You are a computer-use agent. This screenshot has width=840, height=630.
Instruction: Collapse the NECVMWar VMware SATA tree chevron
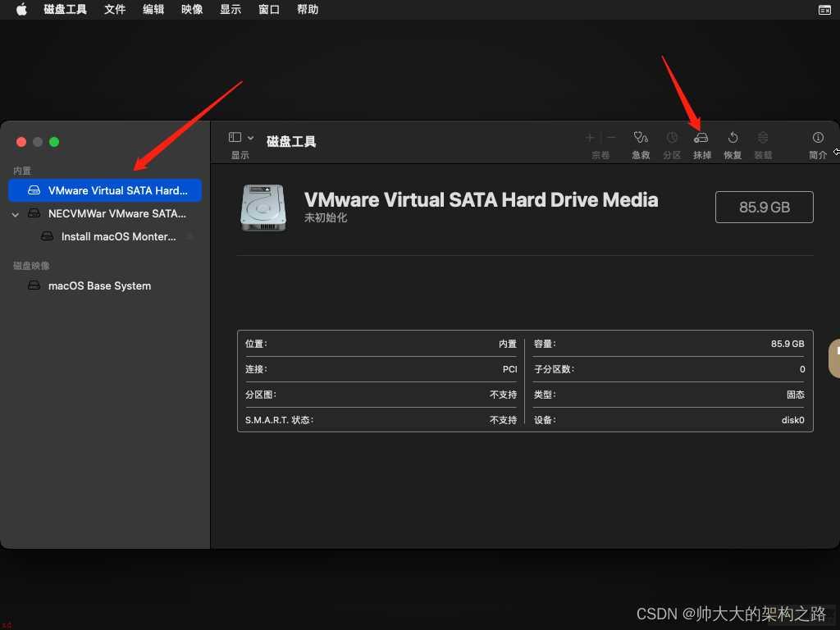click(x=16, y=214)
